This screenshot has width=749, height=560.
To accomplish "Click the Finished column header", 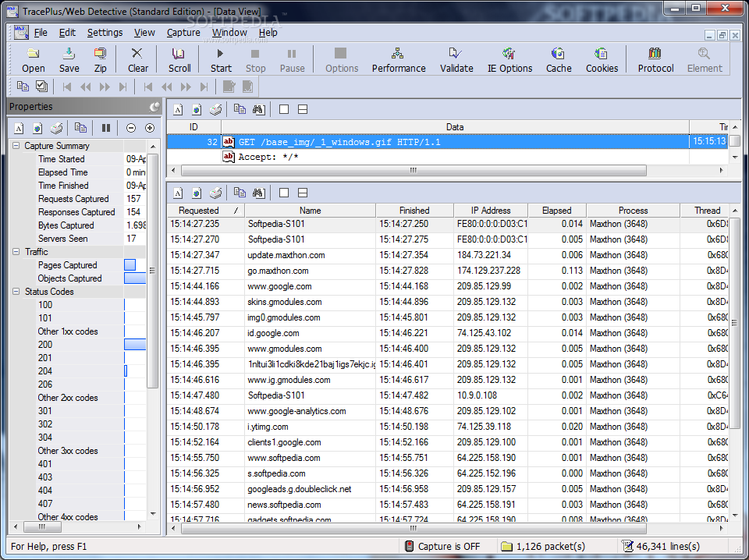I will pyautogui.click(x=414, y=211).
